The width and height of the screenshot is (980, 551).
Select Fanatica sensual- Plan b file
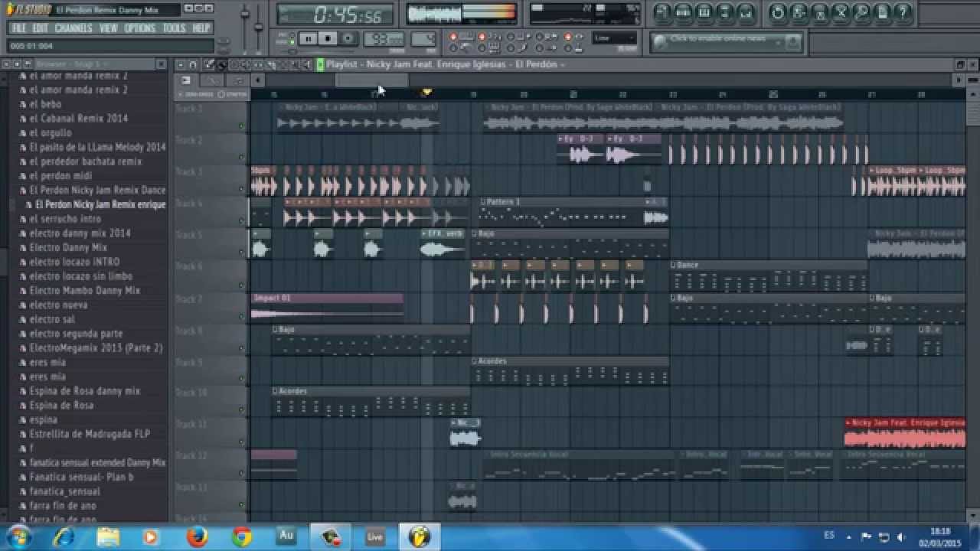pos(81,477)
